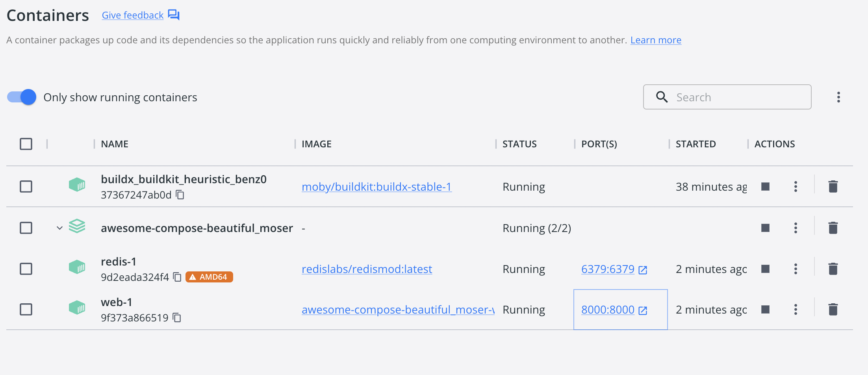Delete the web-1 container

[833, 309]
